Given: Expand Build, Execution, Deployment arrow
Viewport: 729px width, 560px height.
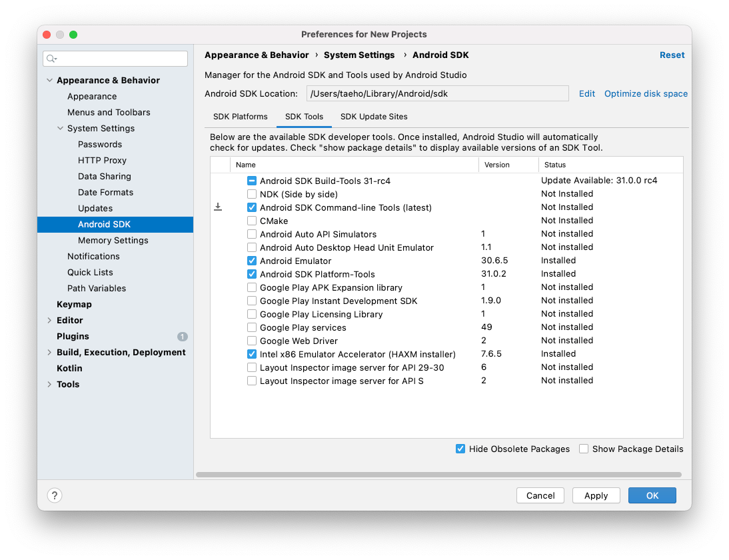Looking at the screenshot, I should coord(49,352).
